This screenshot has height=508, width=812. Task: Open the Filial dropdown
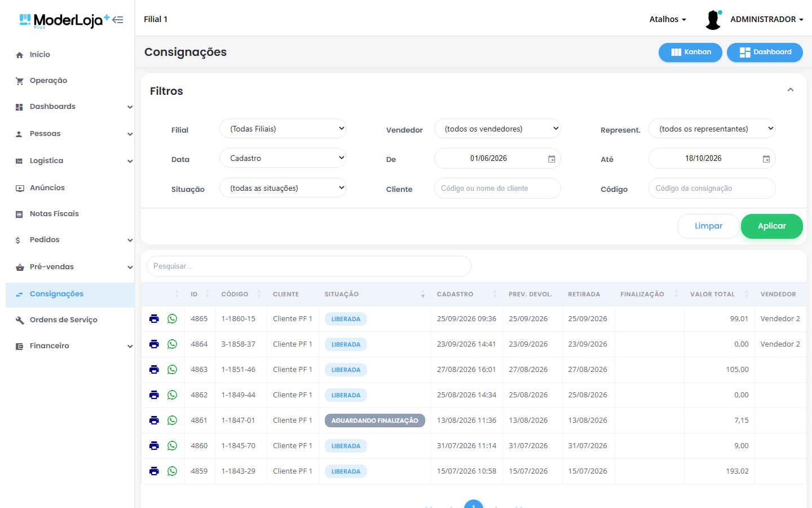(x=283, y=129)
